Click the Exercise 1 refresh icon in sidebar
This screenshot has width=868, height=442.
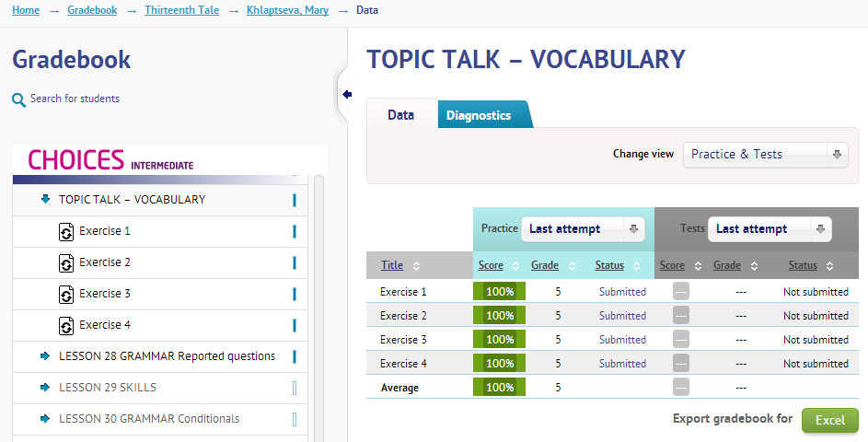pos(65,231)
